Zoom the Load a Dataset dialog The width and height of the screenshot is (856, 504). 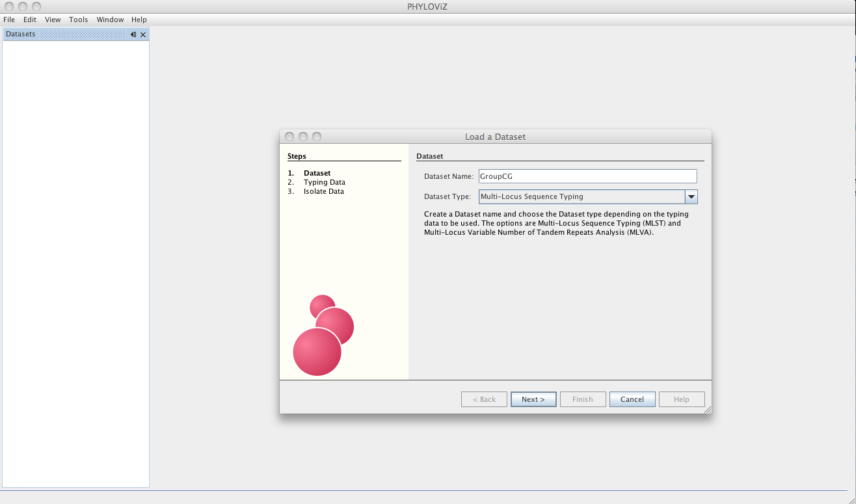[317, 137]
